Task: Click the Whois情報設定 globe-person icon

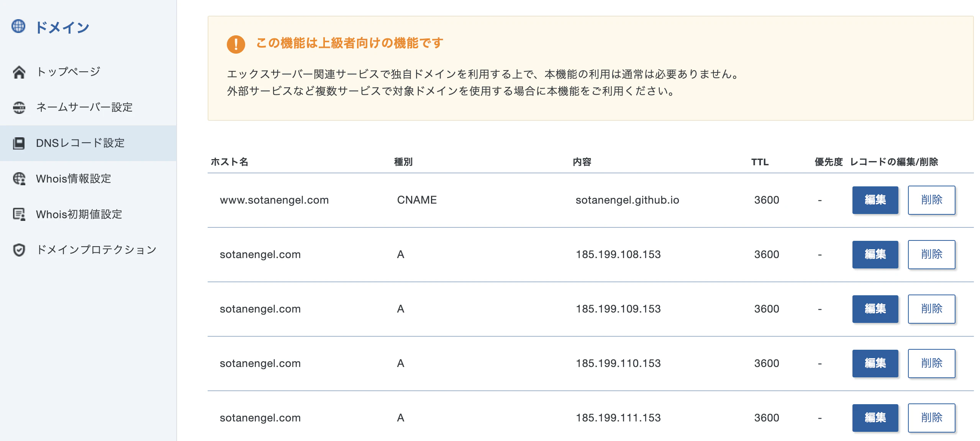Action: [x=19, y=179]
